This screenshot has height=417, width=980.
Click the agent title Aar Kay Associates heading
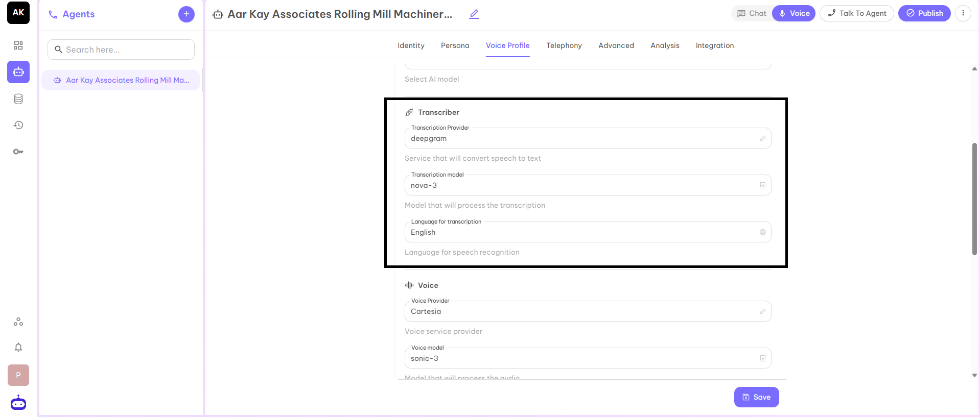tap(340, 14)
